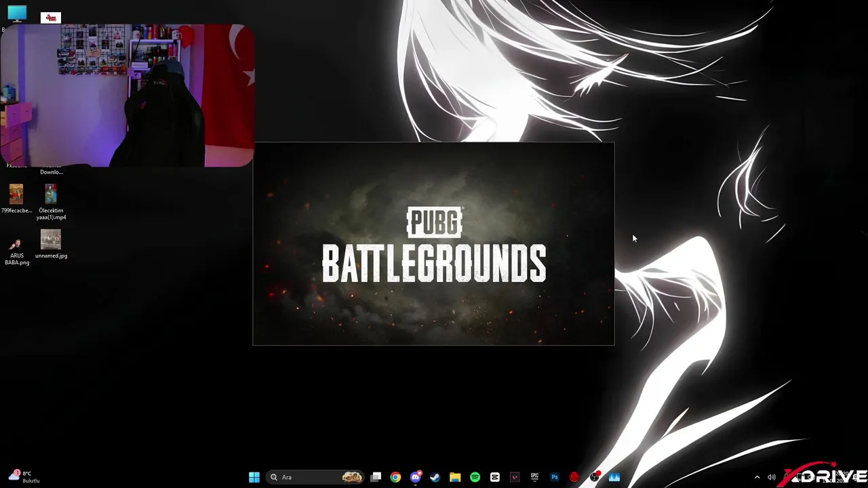The height and width of the screenshot is (488, 868).
Task: Open Epic Games Launcher in taskbar
Action: pos(534,477)
